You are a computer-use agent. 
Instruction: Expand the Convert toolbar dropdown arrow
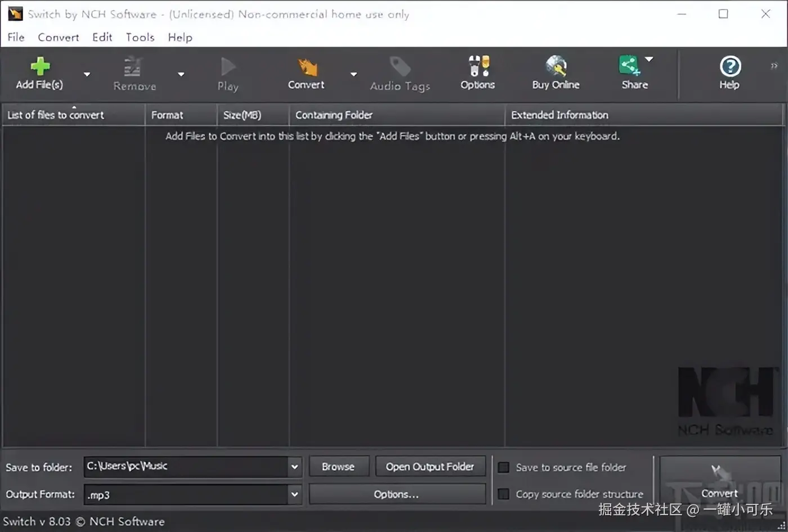(x=353, y=74)
